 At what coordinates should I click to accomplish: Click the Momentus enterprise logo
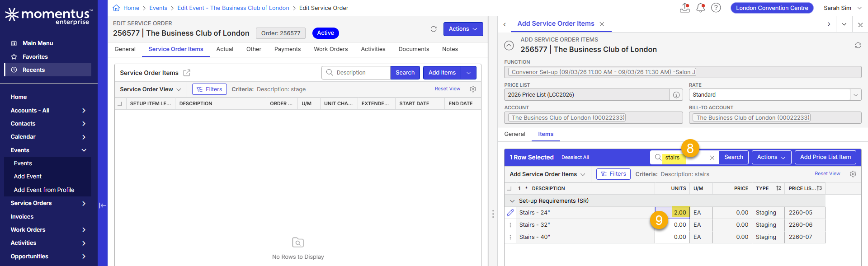(49, 16)
